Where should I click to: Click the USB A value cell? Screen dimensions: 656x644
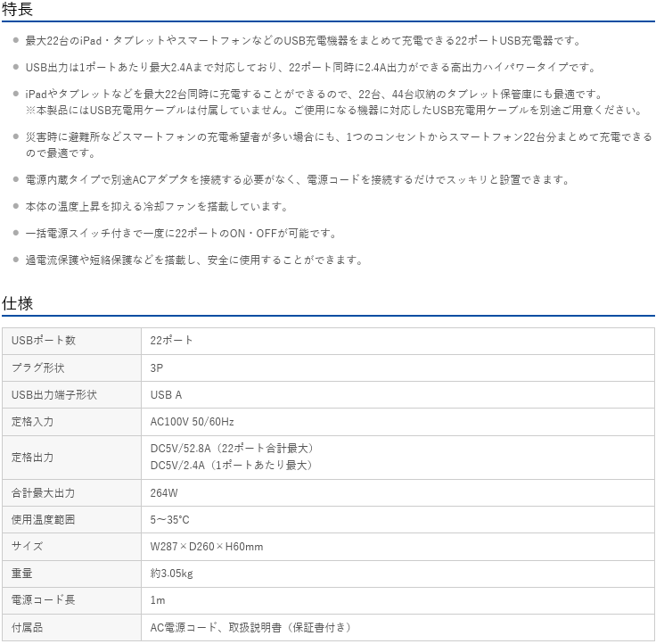click(166, 394)
